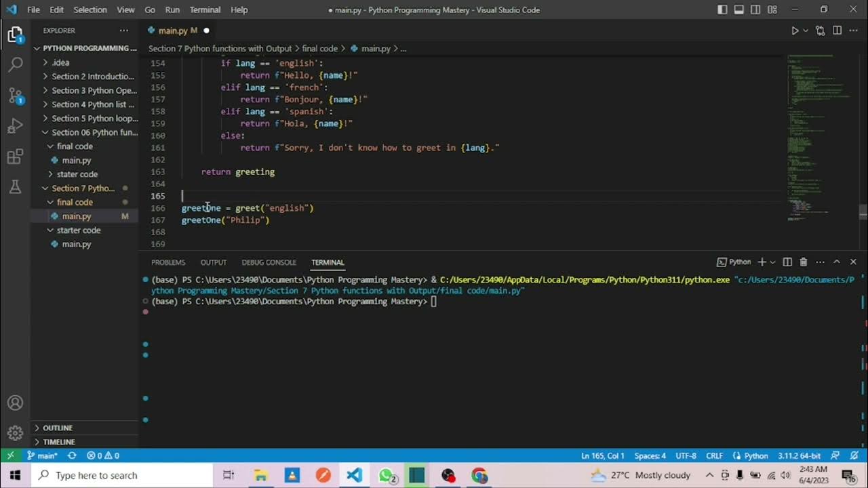Switch to the Debug Console tab
Image resolution: width=868 pixels, height=488 pixels.
point(269,262)
